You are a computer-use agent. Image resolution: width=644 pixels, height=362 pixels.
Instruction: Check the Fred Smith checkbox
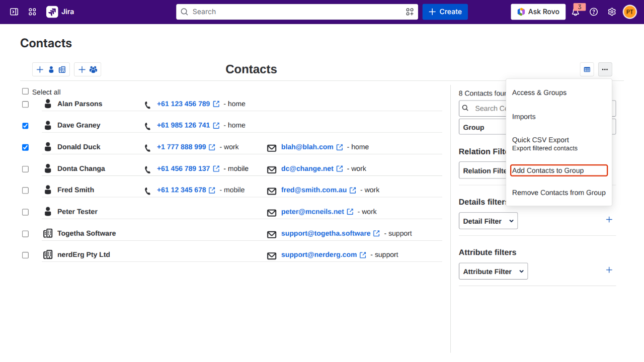click(25, 190)
